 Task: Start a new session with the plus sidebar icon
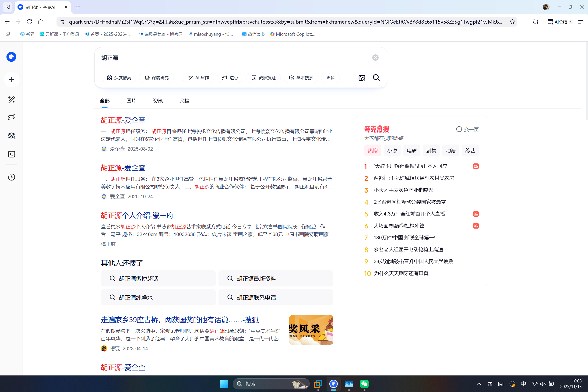pyautogui.click(x=11, y=80)
